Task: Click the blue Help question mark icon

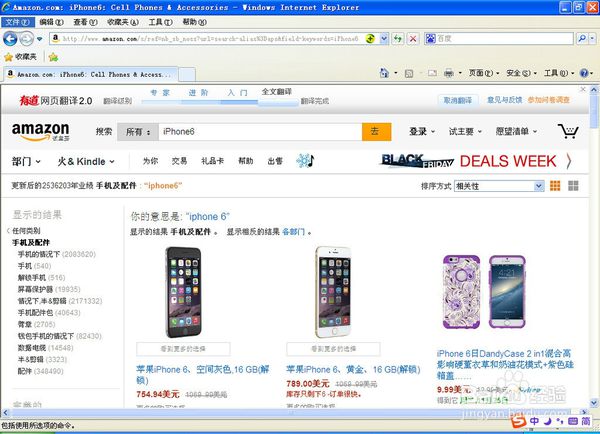Action: click(584, 73)
